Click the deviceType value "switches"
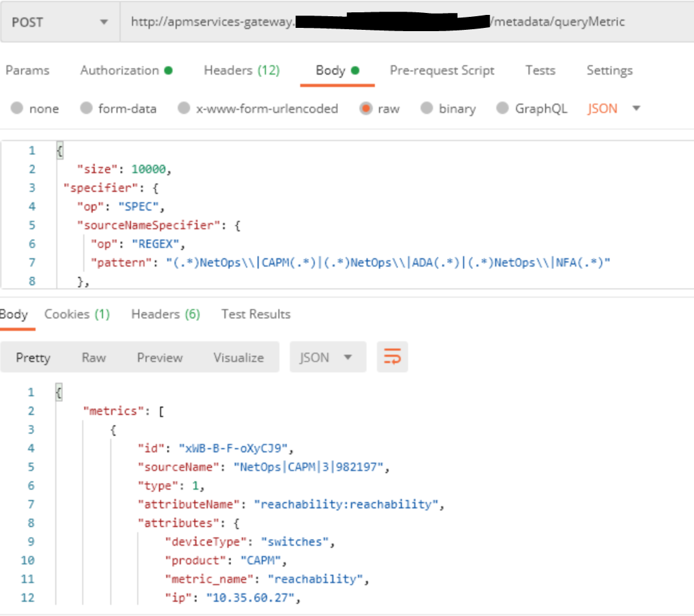The width and height of the screenshot is (694, 616). (x=294, y=542)
